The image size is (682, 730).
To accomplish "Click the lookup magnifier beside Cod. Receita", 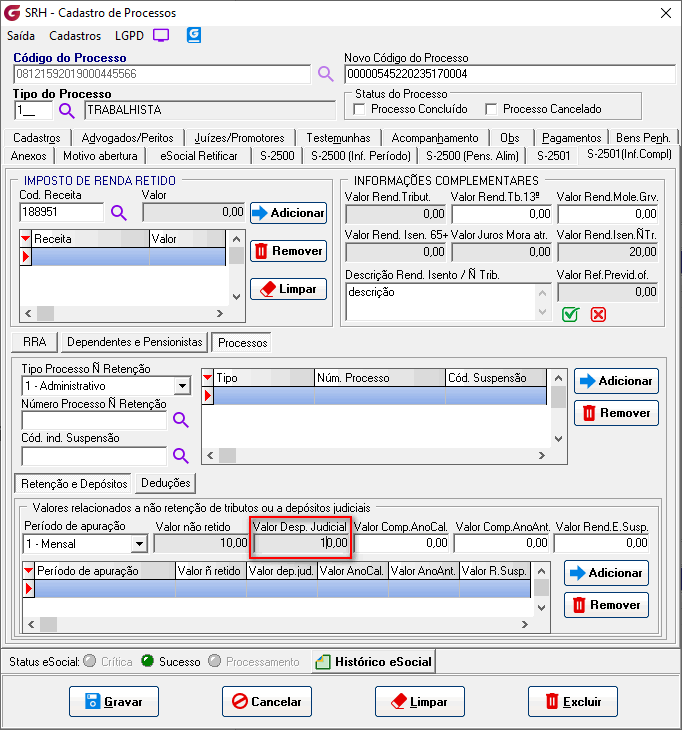I will click(x=119, y=212).
